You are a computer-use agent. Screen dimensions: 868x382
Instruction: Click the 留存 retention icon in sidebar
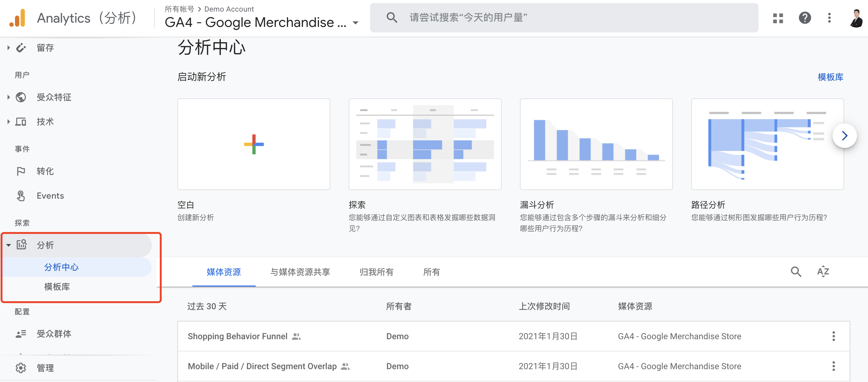21,48
